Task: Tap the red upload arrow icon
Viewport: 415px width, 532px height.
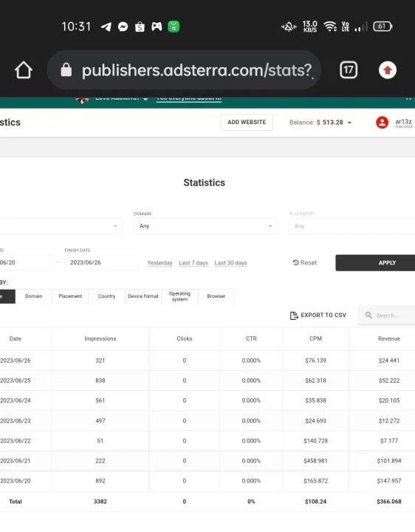Action: pos(388,70)
